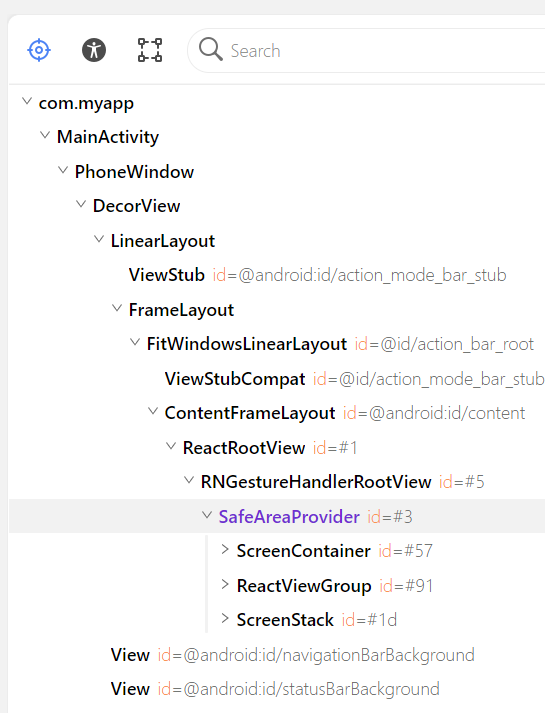545x713 pixels.
Task: Expand the ScreenStack node chevron
Action: point(225,618)
